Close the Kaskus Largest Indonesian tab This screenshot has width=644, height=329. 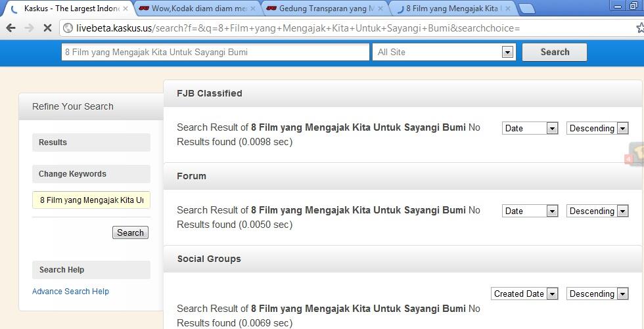click(x=126, y=9)
